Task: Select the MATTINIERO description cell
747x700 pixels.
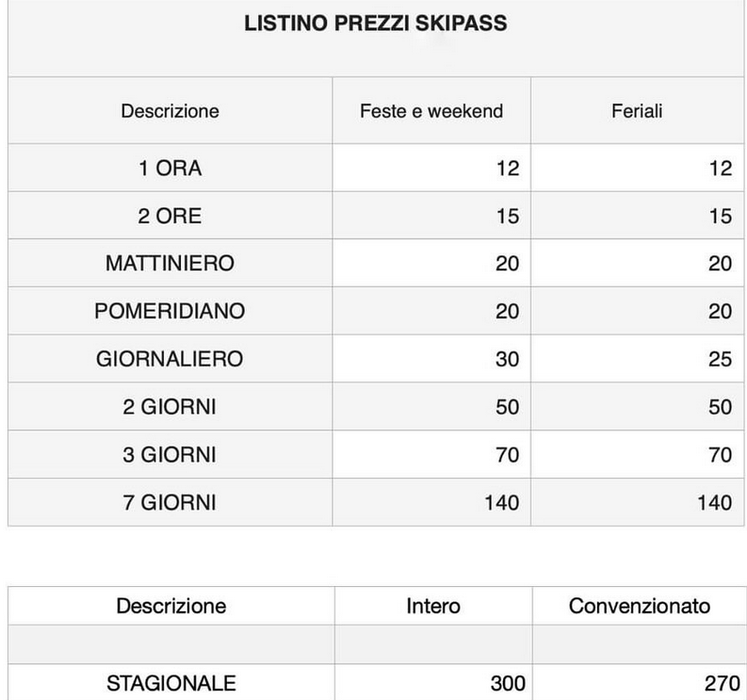Action: 171,263
